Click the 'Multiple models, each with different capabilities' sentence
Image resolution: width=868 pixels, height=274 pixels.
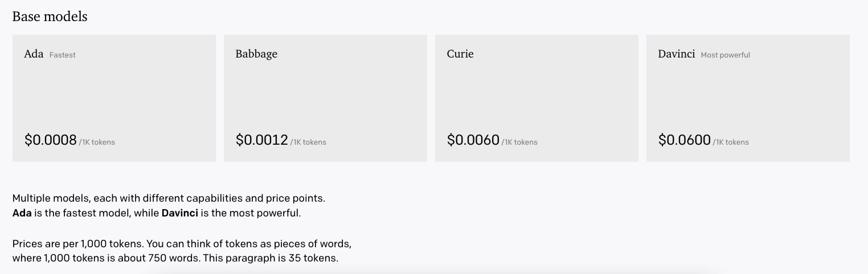pos(169,199)
